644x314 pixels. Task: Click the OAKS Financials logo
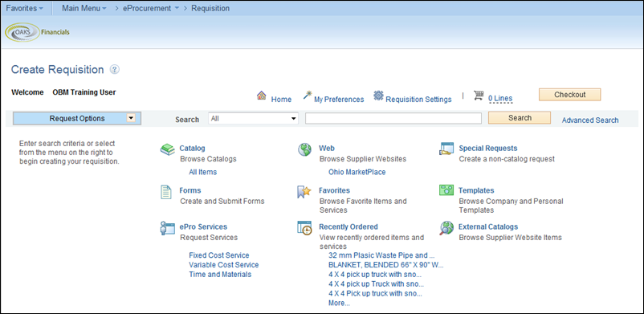point(37,32)
